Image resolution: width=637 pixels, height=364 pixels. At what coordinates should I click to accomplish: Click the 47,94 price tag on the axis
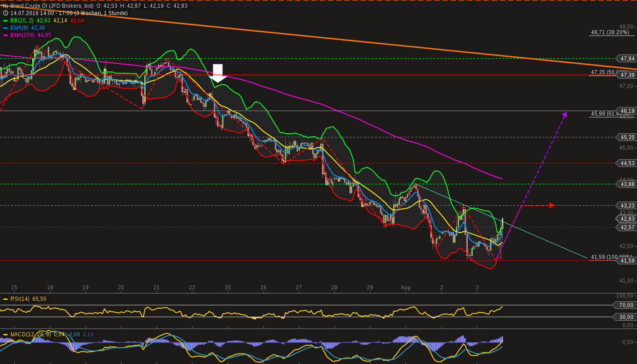click(x=626, y=58)
